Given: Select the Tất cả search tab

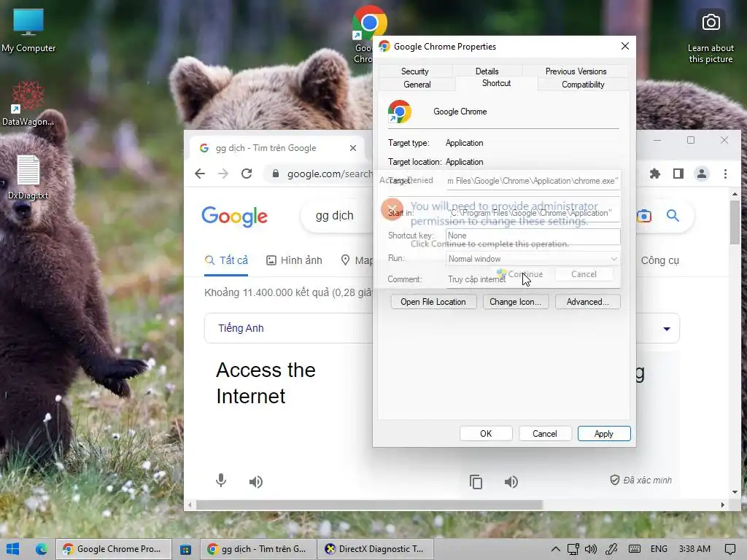Looking at the screenshot, I should [x=226, y=260].
